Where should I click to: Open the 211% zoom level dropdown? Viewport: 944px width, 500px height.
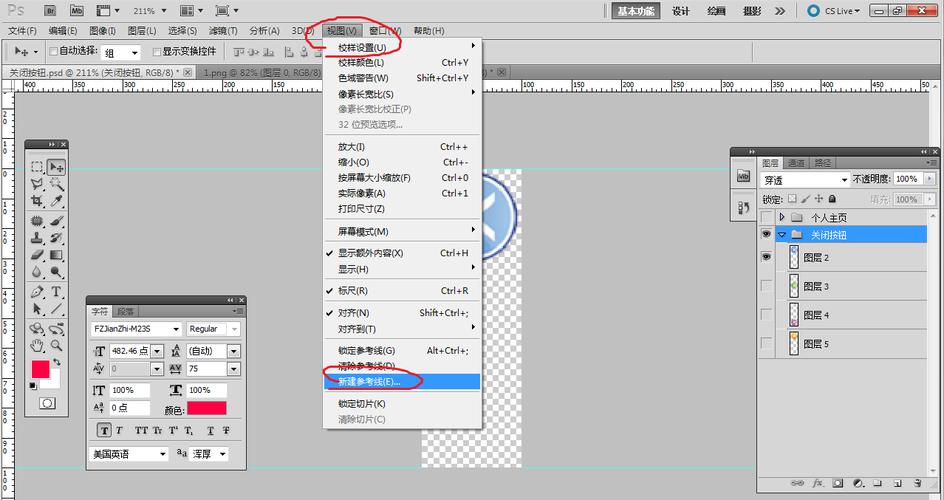pos(164,11)
